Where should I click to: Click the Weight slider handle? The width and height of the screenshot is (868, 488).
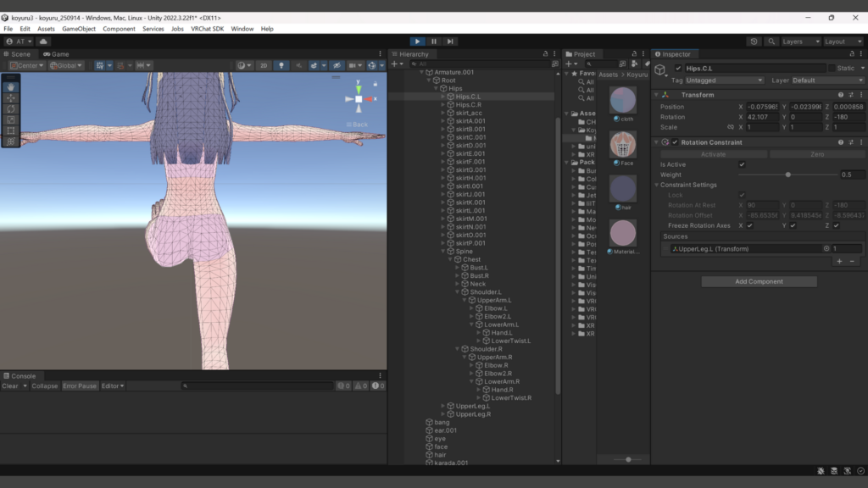pyautogui.click(x=788, y=175)
